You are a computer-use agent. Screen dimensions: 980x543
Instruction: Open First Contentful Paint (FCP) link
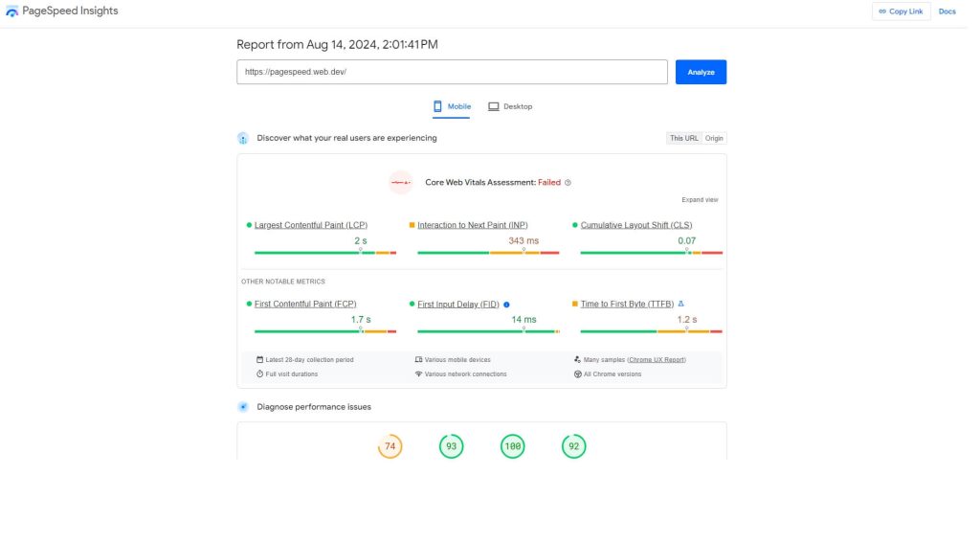305,304
